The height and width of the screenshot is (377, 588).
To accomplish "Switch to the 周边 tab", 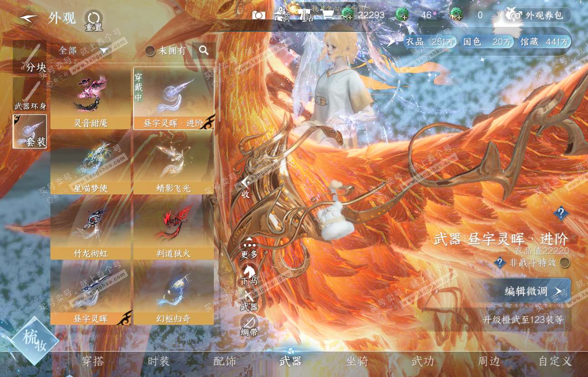I will click(489, 362).
